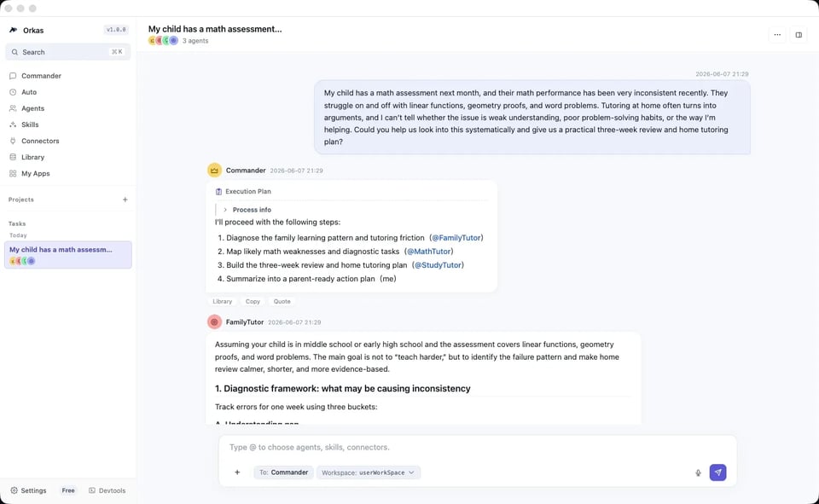Image resolution: width=819 pixels, height=504 pixels.
Task: Click the microphone voice input icon
Action: click(x=698, y=472)
